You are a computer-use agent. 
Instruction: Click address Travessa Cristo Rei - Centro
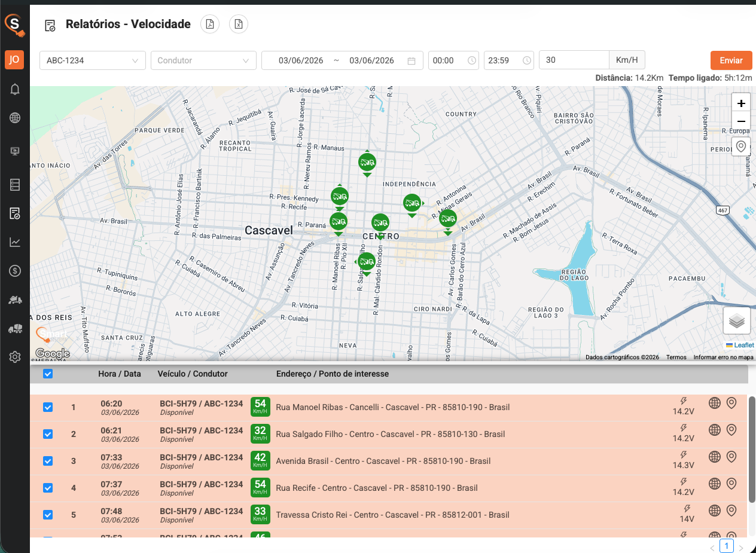pyautogui.click(x=392, y=515)
